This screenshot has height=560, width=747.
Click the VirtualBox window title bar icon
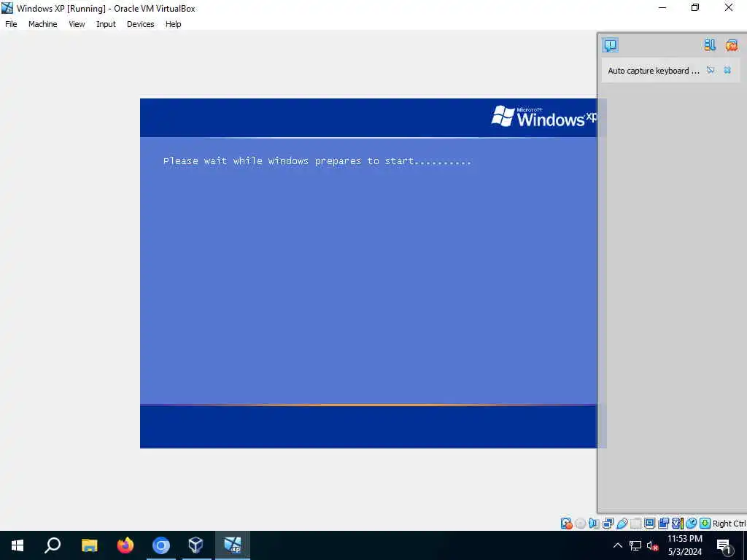(x=7, y=7)
